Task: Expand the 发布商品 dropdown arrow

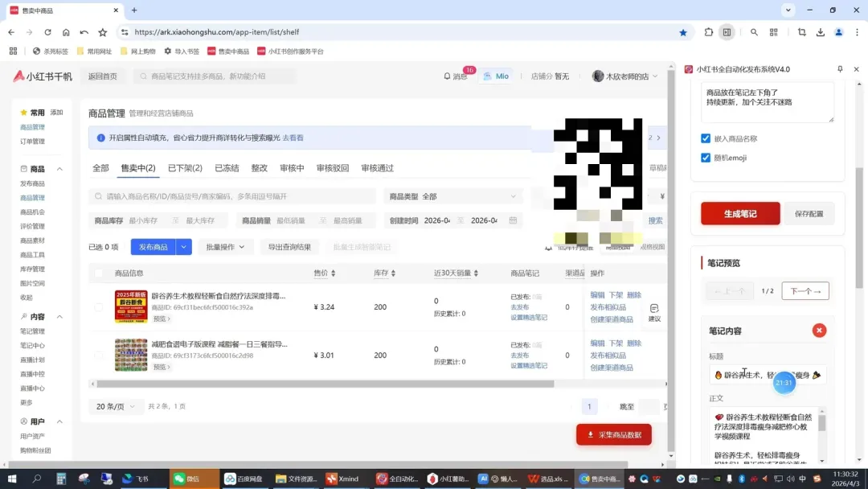Action: click(x=183, y=247)
